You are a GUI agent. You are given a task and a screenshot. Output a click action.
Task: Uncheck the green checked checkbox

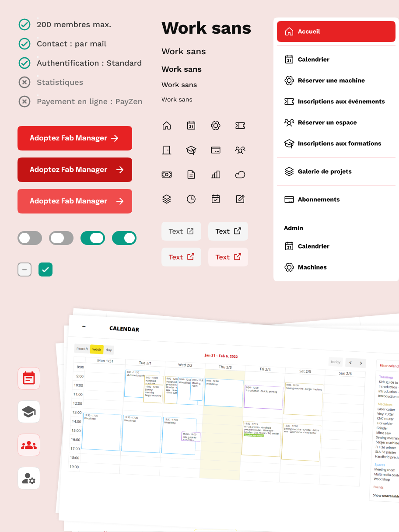point(45,269)
